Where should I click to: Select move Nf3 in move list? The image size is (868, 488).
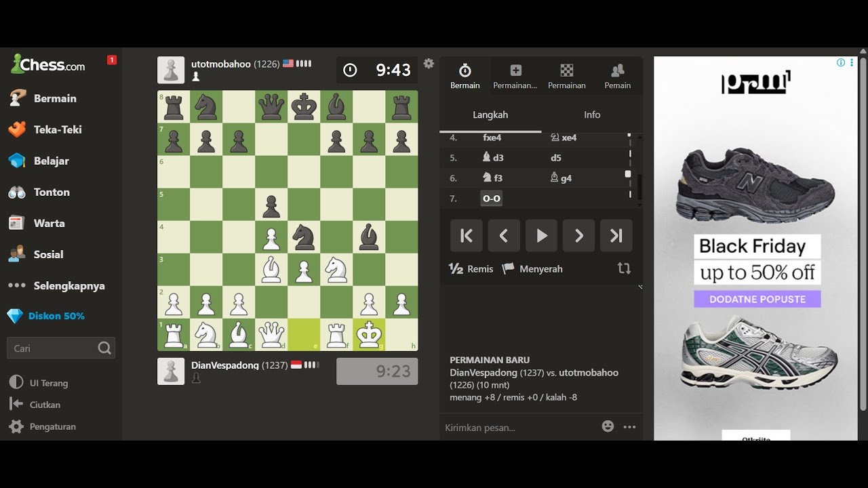493,178
